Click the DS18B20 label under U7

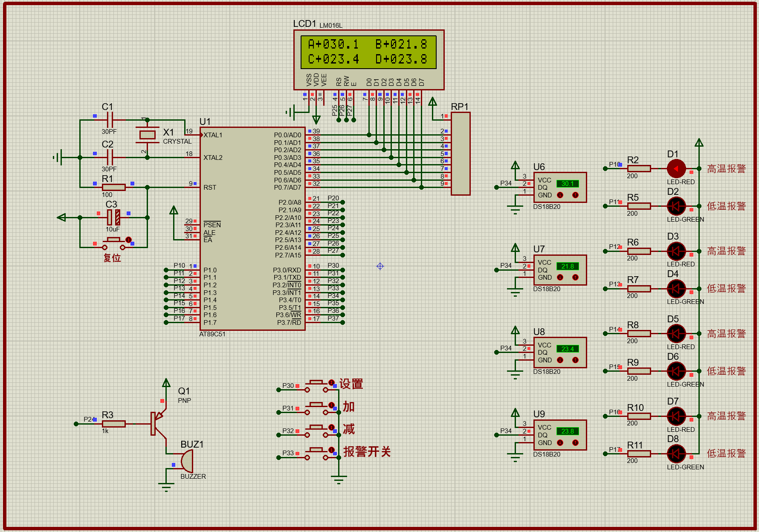pos(547,289)
